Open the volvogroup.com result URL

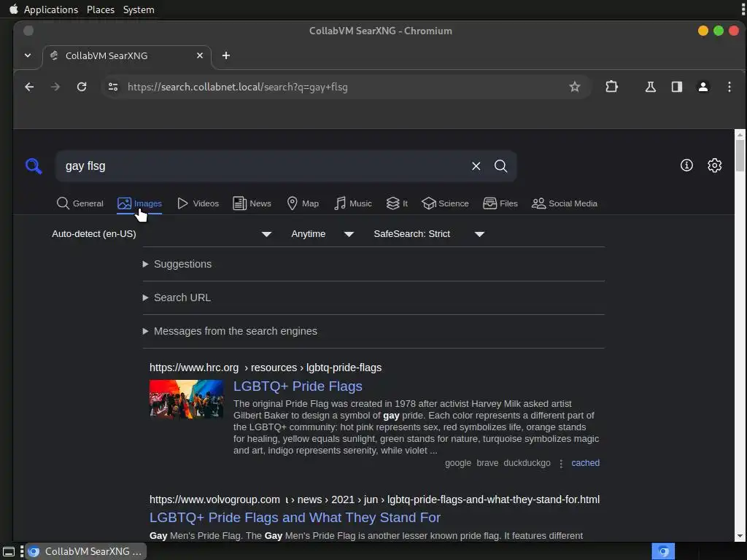pyautogui.click(x=374, y=499)
